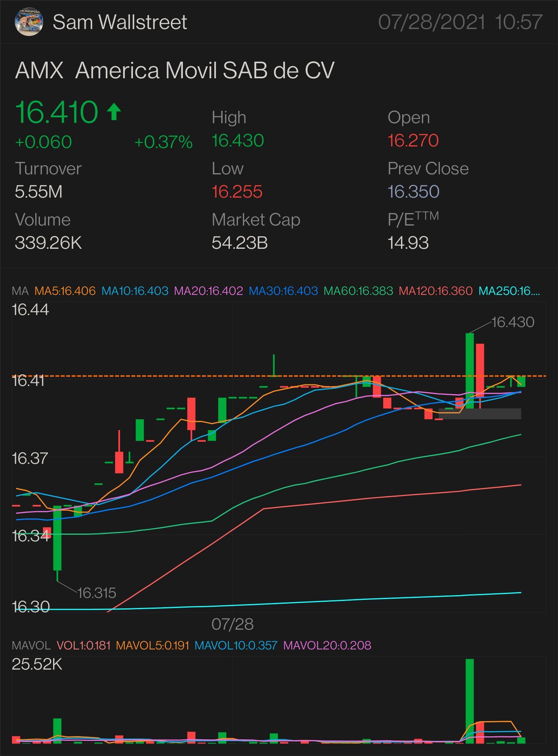Tap the MAVOL indicator label
The height and width of the screenshot is (756, 558).
point(31,646)
